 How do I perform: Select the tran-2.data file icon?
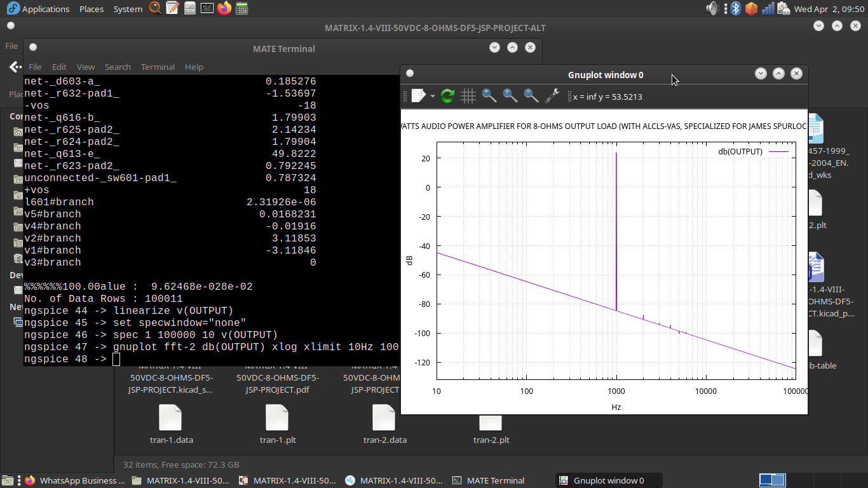[x=384, y=418]
